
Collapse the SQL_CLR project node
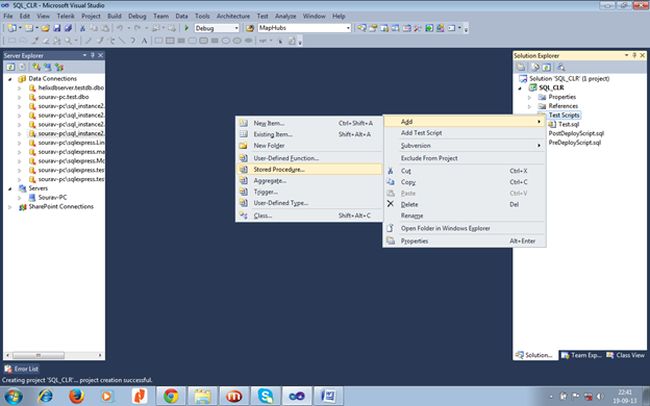pyautogui.click(x=520, y=88)
